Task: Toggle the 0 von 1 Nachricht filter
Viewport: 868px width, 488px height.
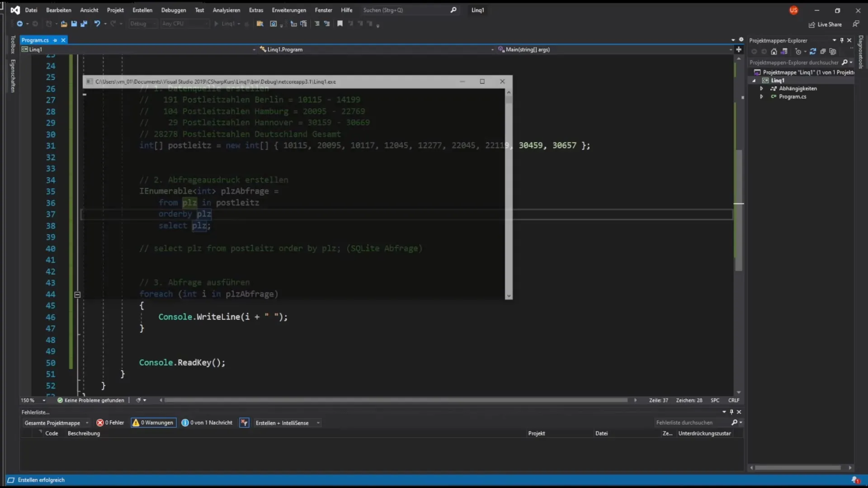Action: point(207,423)
